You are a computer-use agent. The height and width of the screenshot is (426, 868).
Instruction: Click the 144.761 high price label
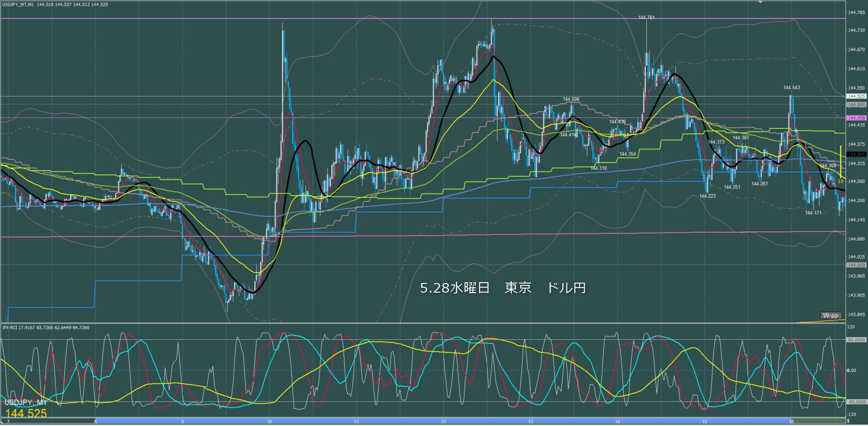coord(646,18)
